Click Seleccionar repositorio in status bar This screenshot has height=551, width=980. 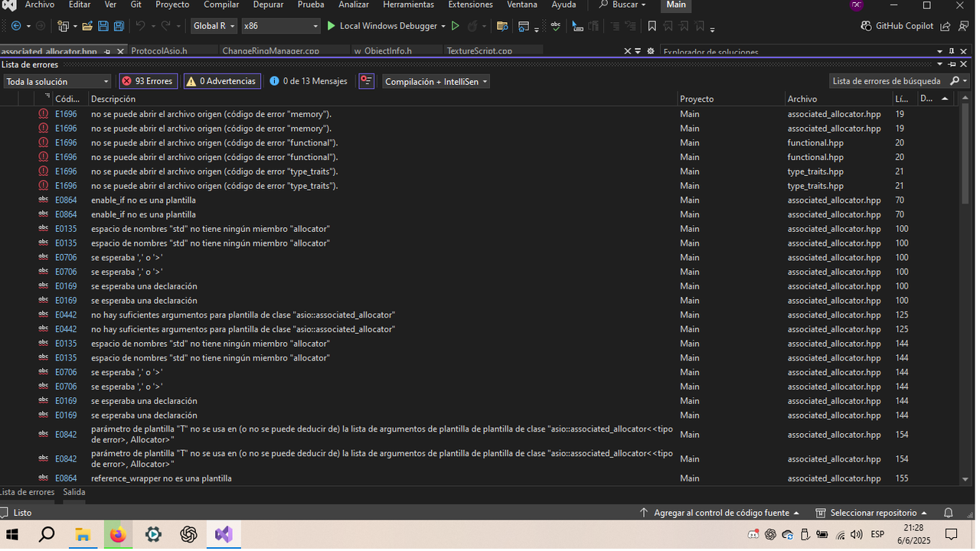pos(871,513)
